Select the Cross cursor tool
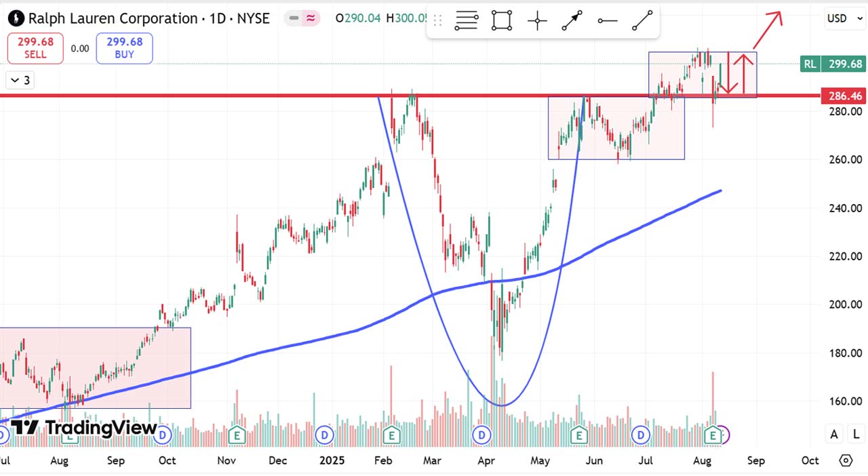The image size is (868, 476). 537,20
